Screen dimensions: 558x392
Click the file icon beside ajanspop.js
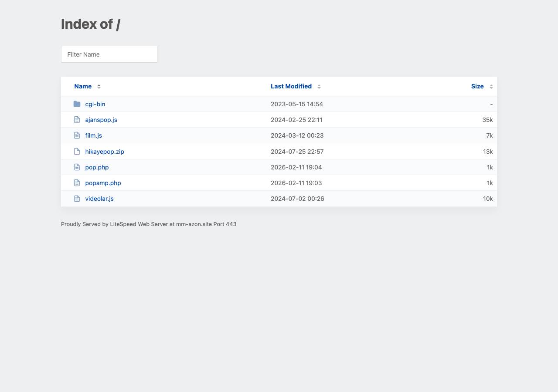(x=77, y=120)
